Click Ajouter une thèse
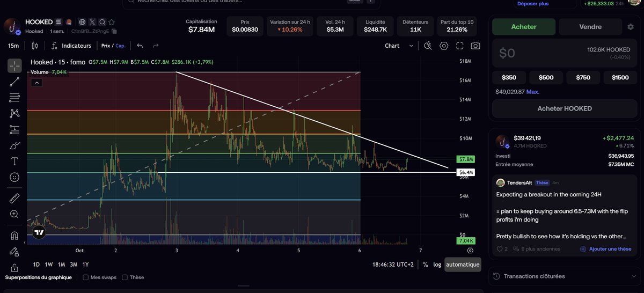Screen dimensions: 644x293 (605, 249)
